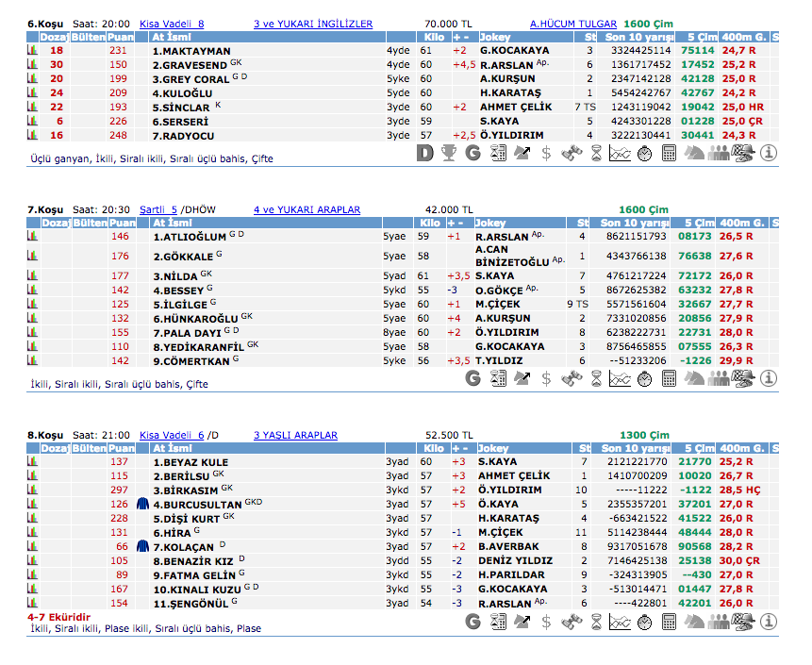The width and height of the screenshot is (812, 665).
Task: Open bar chart stats icon for ATLIOĞLUM
Action: [x=32, y=237]
